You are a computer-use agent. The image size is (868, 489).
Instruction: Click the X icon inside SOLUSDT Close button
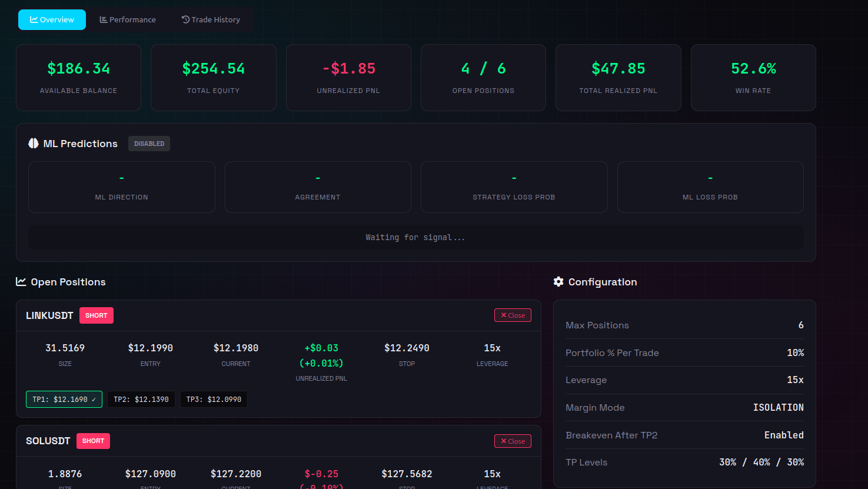503,441
